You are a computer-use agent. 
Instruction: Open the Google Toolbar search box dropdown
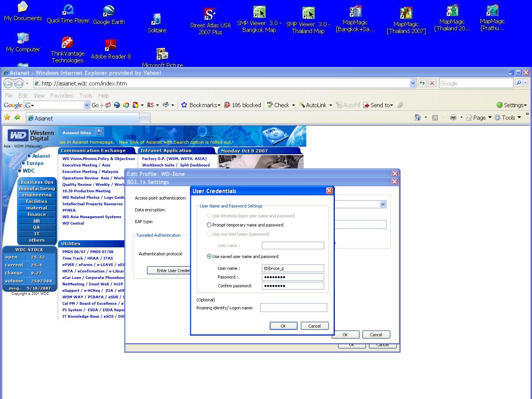(87, 105)
